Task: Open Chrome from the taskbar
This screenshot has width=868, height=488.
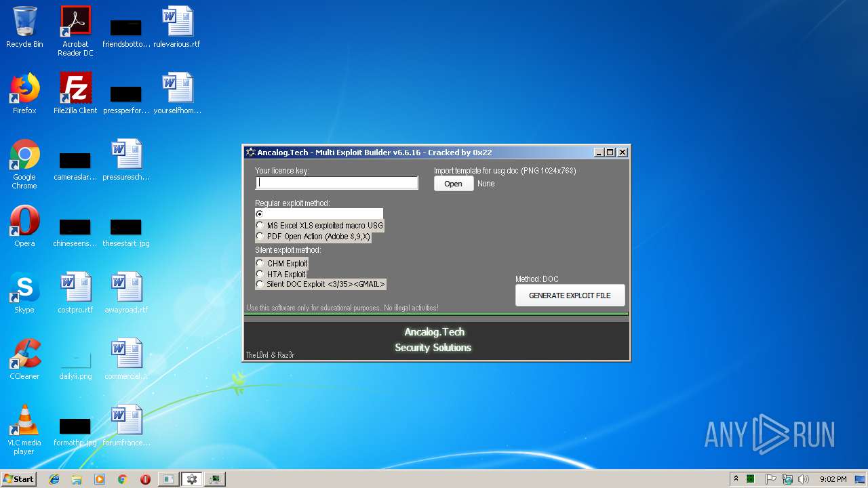Action: 123,479
